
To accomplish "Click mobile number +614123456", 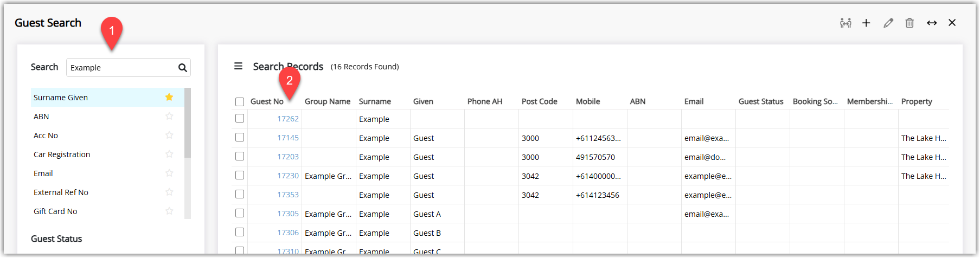I will click(x=598, y=195).
